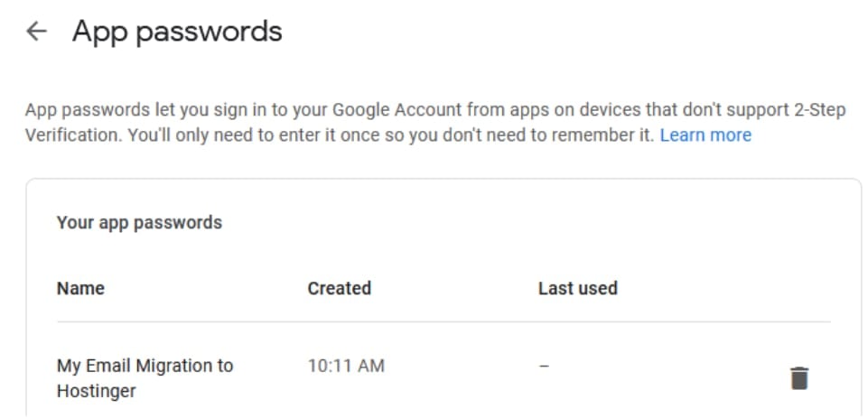Delete the Hostinger migration app password

click(798, 378)
